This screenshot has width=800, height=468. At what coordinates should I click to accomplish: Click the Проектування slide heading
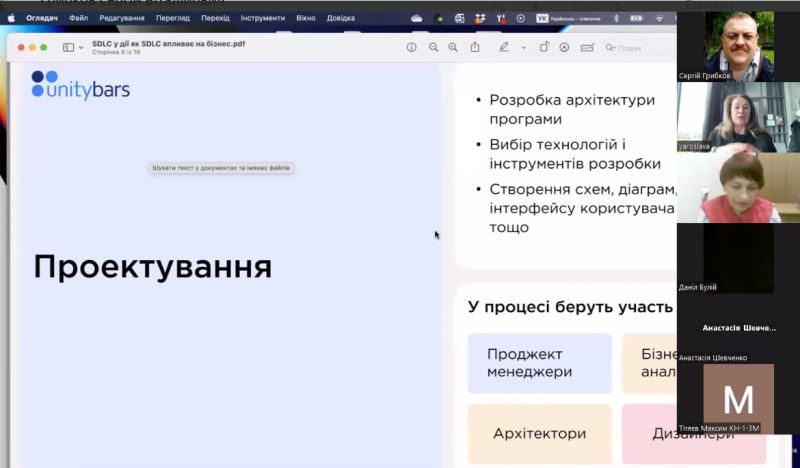(153, 267)
